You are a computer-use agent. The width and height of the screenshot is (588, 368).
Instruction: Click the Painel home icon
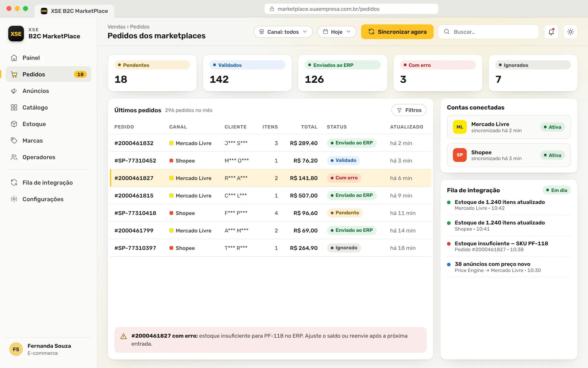pos(14,58)
